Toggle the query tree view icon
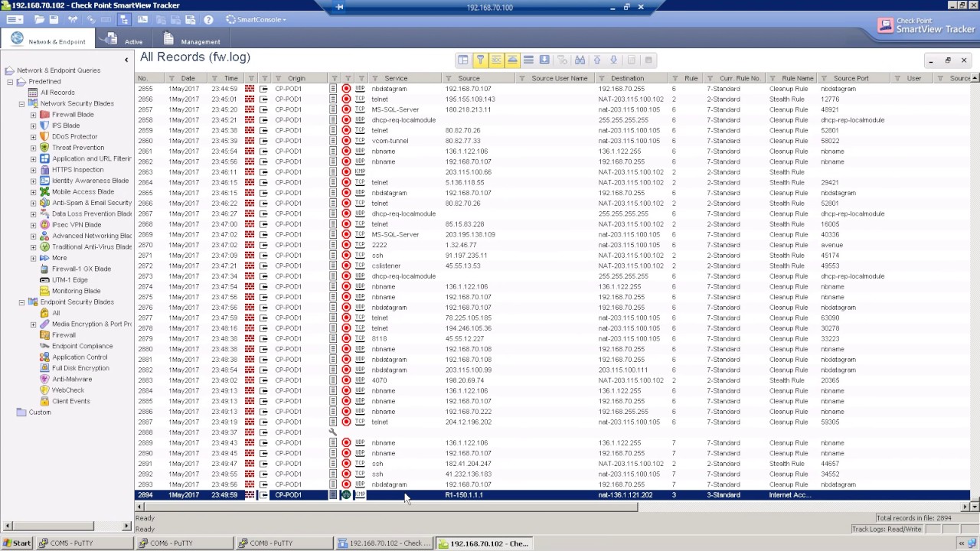This screenshot has height=551, width=980. pos(125,19)
